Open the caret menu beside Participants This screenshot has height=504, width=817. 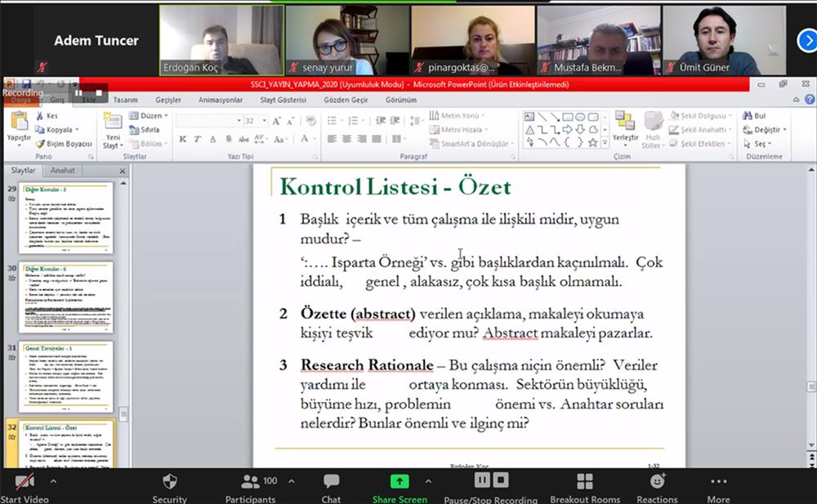292,481
